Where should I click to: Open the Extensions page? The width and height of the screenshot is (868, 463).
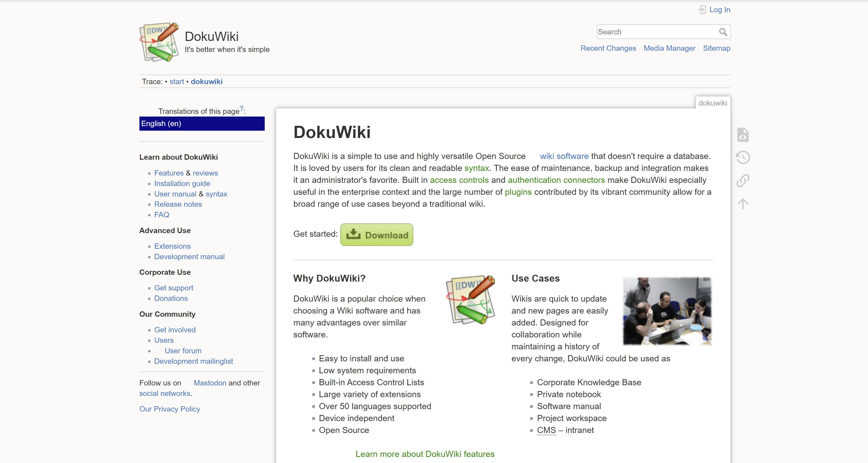tap(172, 246)
